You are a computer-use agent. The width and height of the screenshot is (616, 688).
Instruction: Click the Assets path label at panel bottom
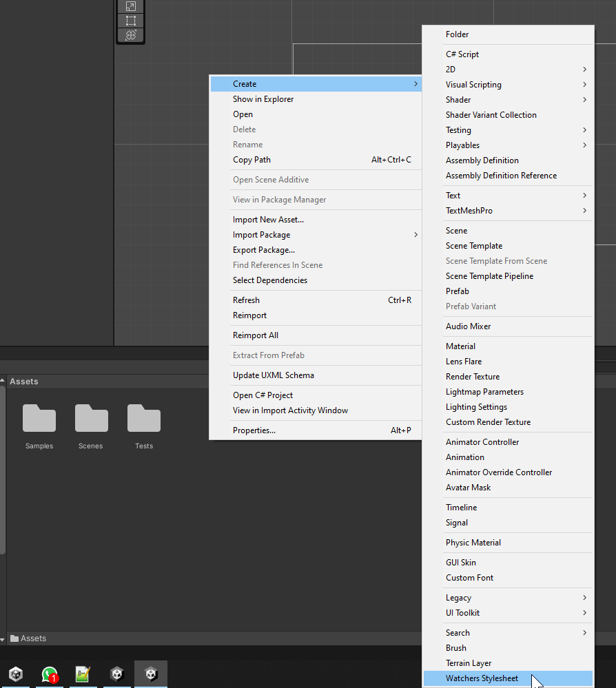coord(33,638)
